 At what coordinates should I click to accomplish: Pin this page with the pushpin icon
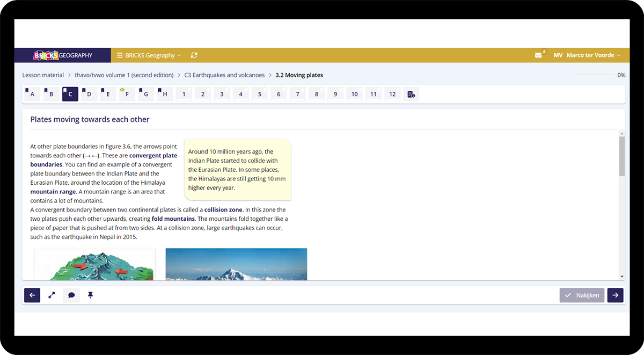click(90, 295)
